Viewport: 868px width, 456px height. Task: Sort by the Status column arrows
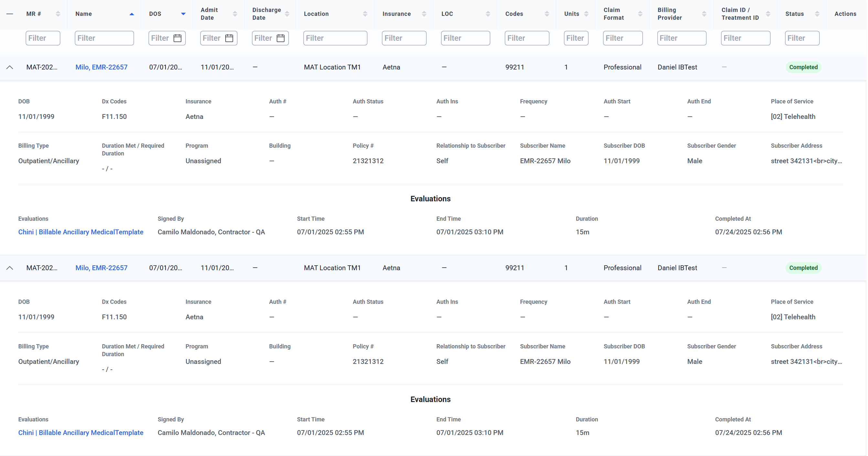817,14
